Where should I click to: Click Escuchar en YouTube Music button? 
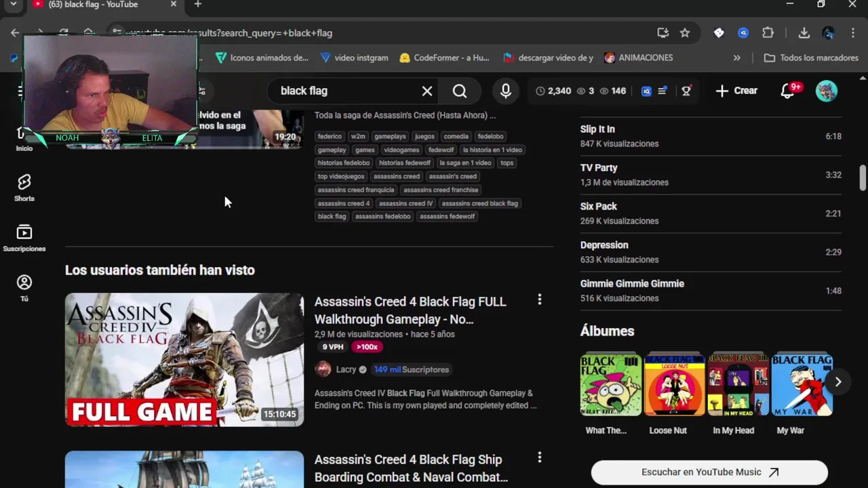pos(709,472)
